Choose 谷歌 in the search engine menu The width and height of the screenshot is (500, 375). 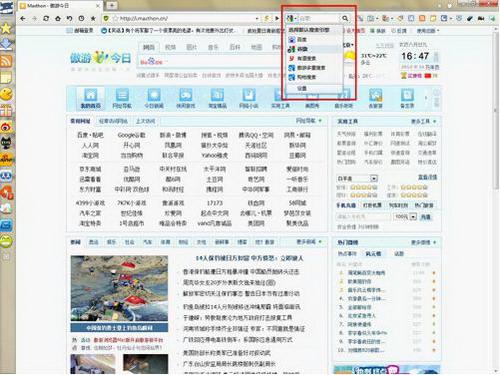click(x=315, y=49)
